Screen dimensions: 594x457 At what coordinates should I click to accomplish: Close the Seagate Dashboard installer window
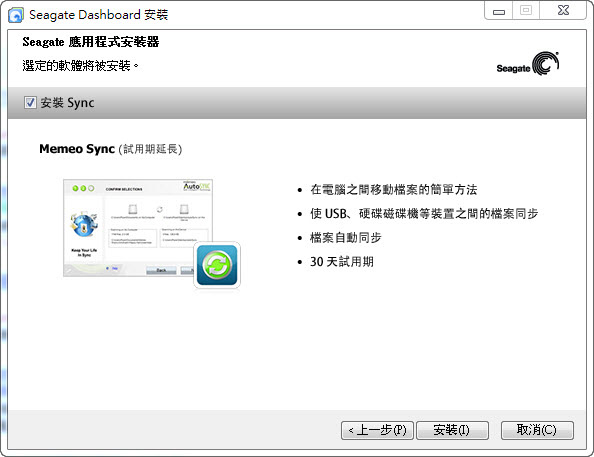(563, 11)
